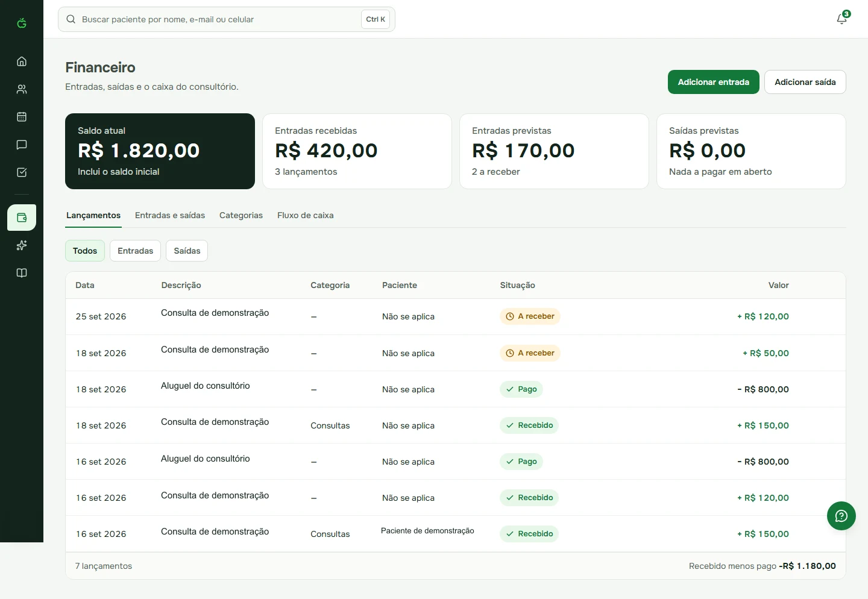Open the tasks checkmark sidebar icon
This screenshot has width=868, height=599.
pyautogui.click(x=22, y=172)
